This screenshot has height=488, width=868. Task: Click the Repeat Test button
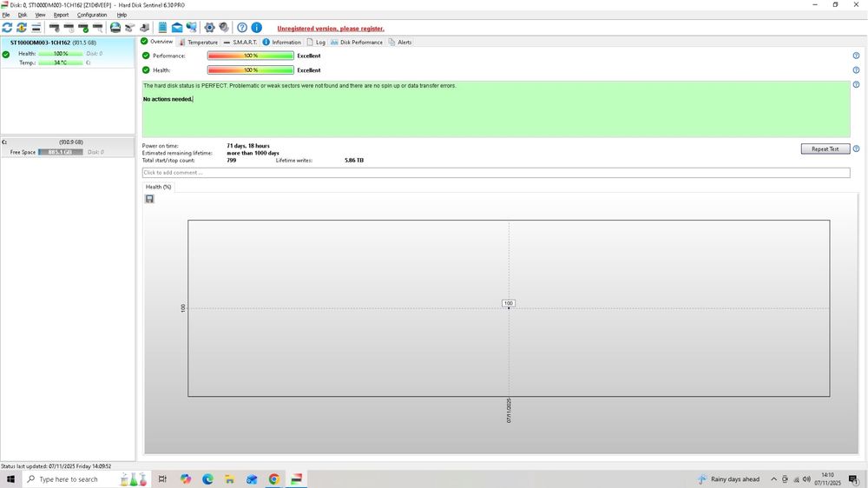click(x=825, y=149)
